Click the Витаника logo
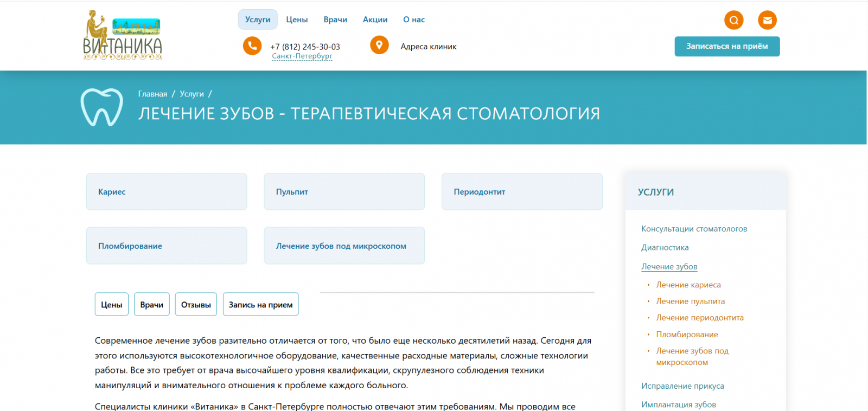 tap(123, 35)
